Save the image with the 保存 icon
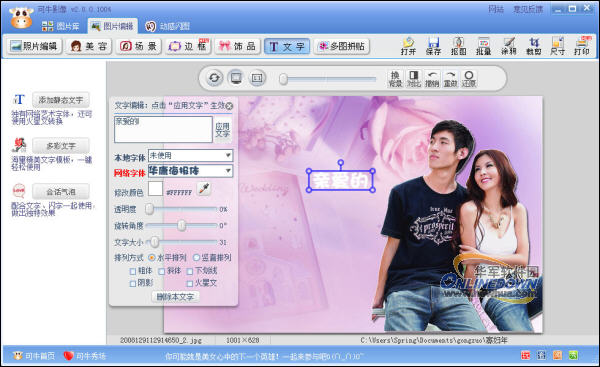 point(433,46)
